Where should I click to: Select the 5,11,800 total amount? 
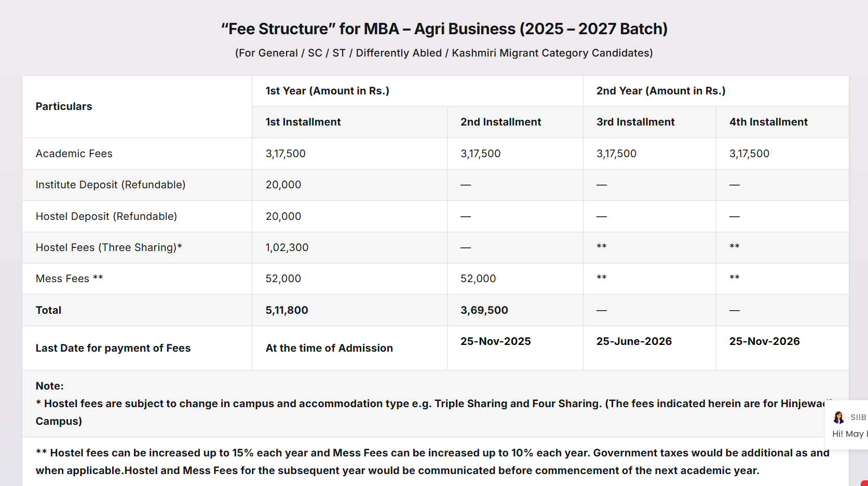coord(287,310)
